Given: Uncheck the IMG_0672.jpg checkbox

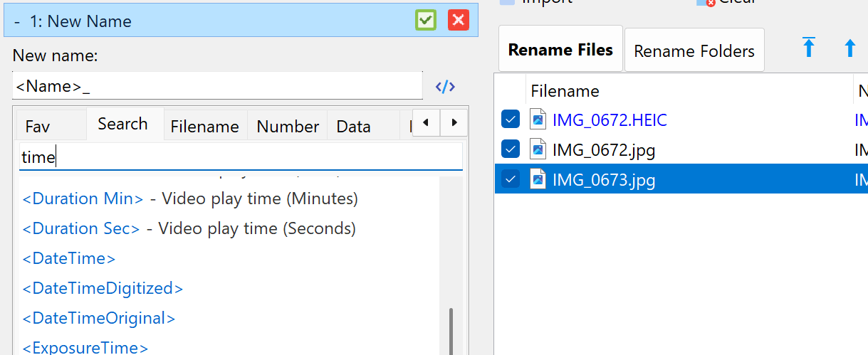Looking at the screenshot, I should [x=510, y=149].
